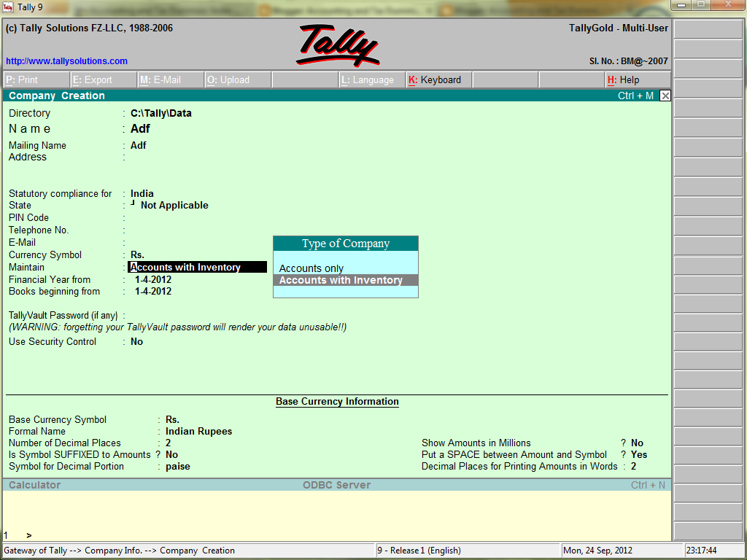Click Symbol for Decimal Portion value paise
The image size is (747, 560).
[x=178, y=467]
